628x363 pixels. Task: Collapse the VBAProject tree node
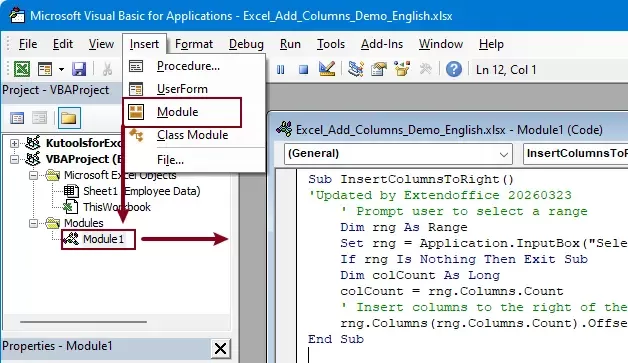[x=14, y=159]
